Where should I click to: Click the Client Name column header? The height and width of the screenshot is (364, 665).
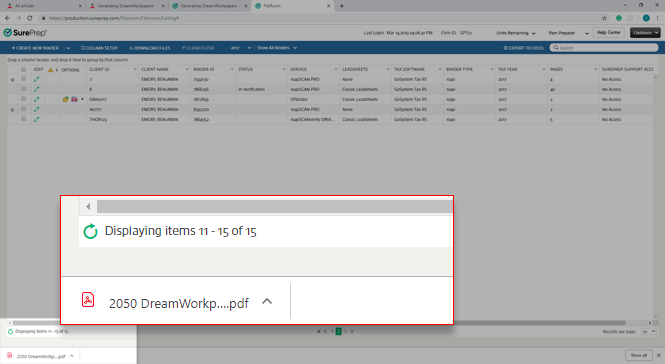[x=155, y=70]
